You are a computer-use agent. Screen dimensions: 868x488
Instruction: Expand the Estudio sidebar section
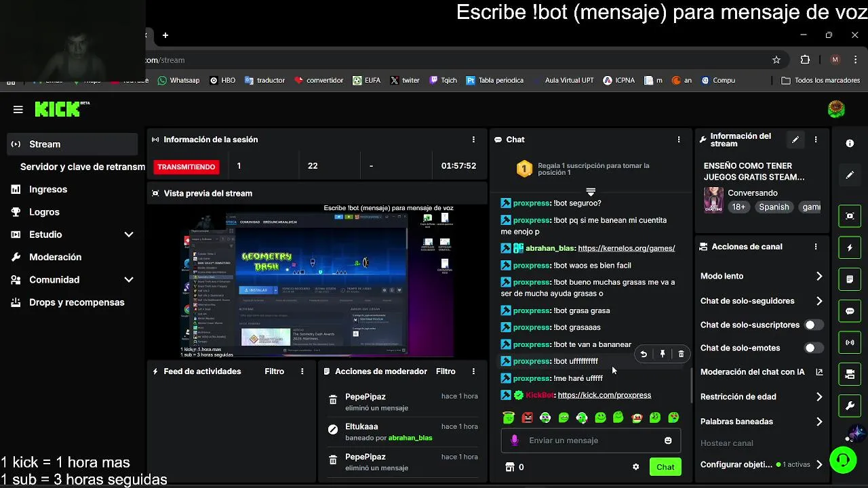coord(129,235)
